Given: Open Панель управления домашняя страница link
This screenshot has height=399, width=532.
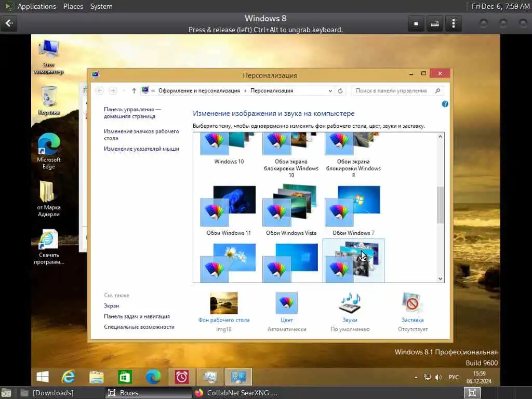Looking at the screenshot, I should 132,113.
